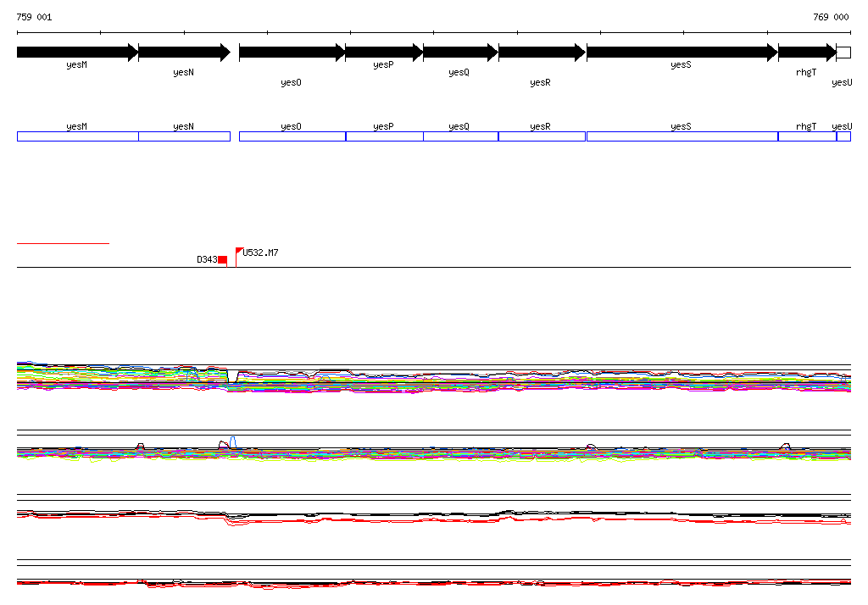This screenshot has height=605, width=868.
Task: Select the yesP black gene arrow
Action: click(384, 53)
